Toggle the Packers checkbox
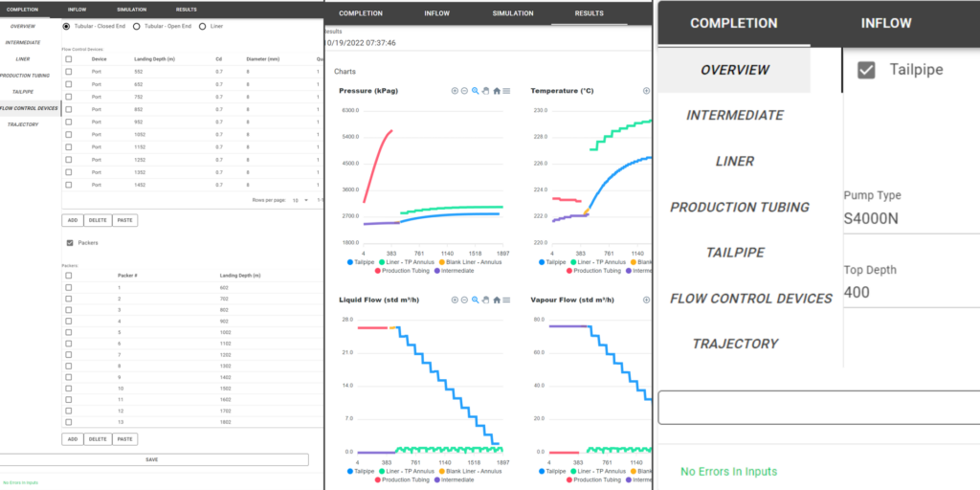 coord(68,243)
